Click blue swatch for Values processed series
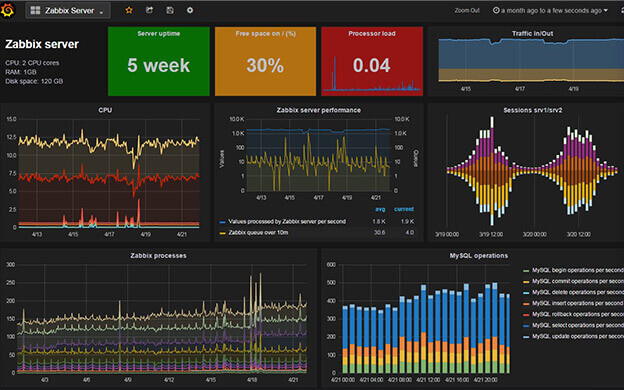Viewport: 624px width, 390px height. click(x=222, y=222)
